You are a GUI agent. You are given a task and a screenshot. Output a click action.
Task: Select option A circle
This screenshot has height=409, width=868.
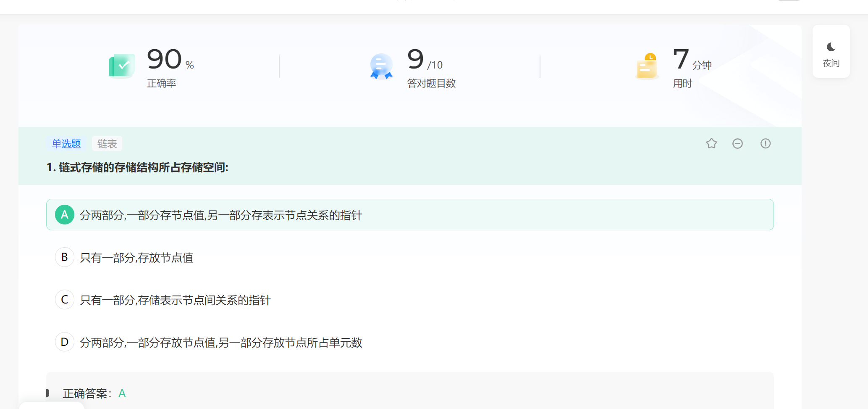65,215
